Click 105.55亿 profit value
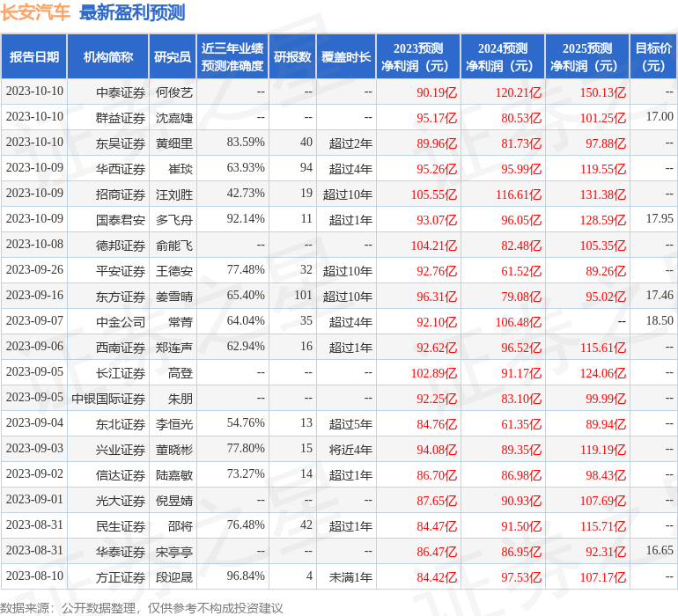678x616 pixels. point(434,194)
